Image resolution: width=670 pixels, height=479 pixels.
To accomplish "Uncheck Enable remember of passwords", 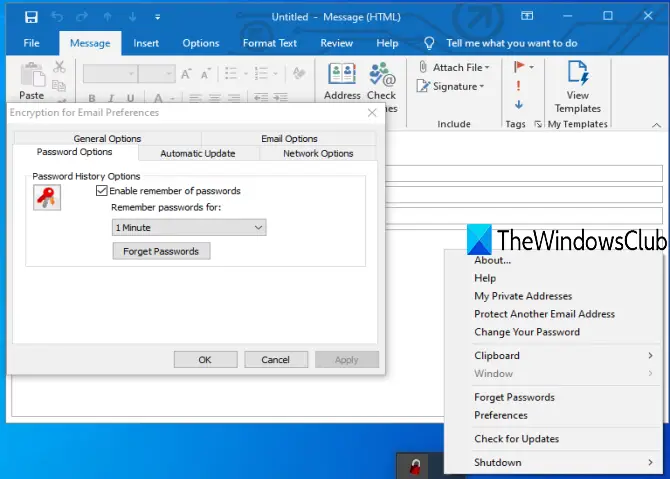I will [x=102, y=191].
